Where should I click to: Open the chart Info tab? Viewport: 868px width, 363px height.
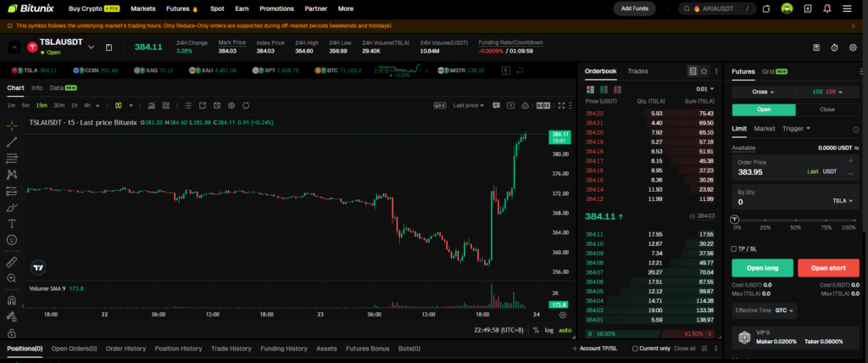tap(37, 87)
